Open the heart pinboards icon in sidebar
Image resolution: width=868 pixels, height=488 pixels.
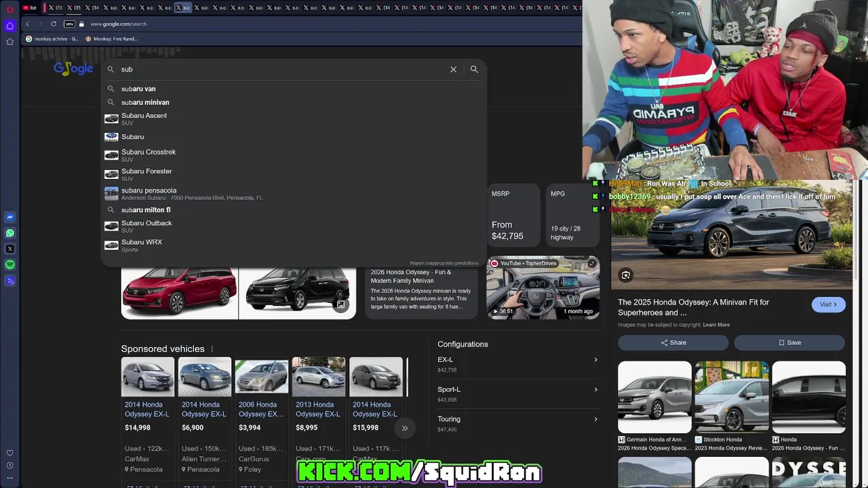click(9, 453)
